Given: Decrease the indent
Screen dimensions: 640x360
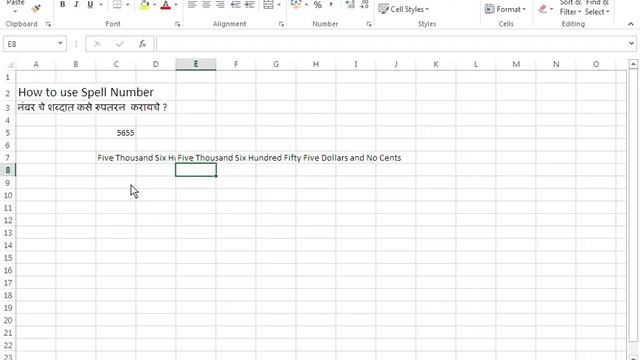Looking at the screenshot, I should (x=236, y=4).
